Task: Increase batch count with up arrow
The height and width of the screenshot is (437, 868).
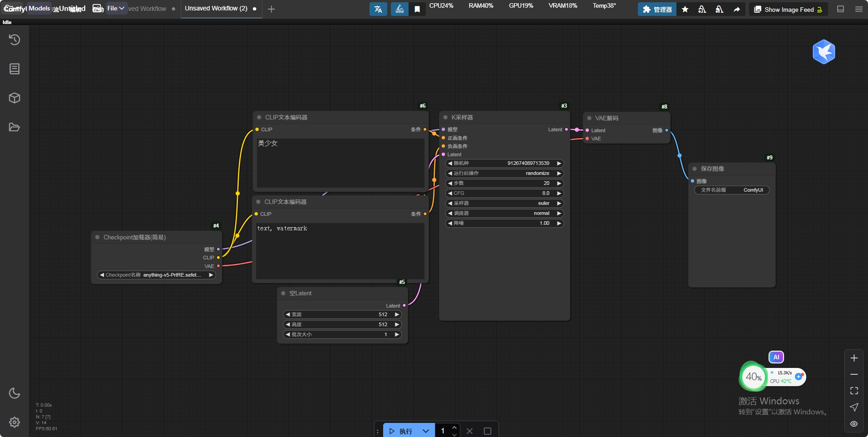Action: point(454,427)
